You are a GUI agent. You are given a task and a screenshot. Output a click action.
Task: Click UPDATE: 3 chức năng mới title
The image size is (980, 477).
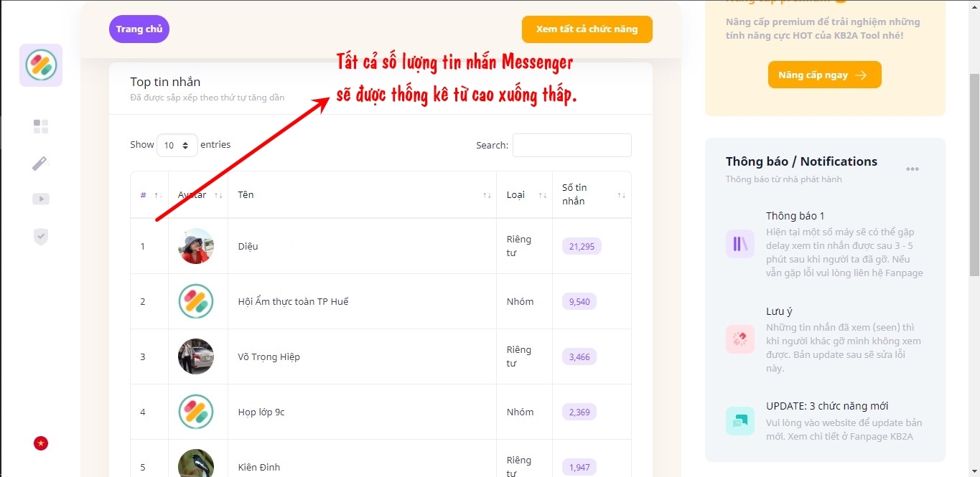827,406
